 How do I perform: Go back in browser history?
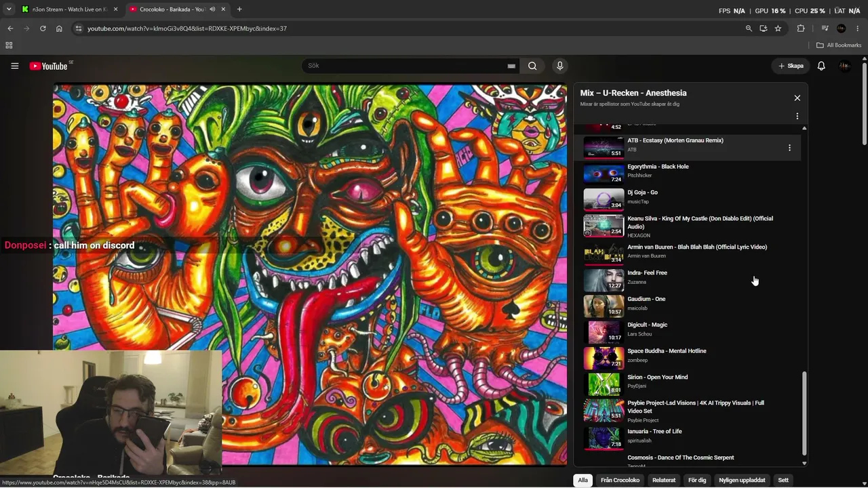coord(10,28)
